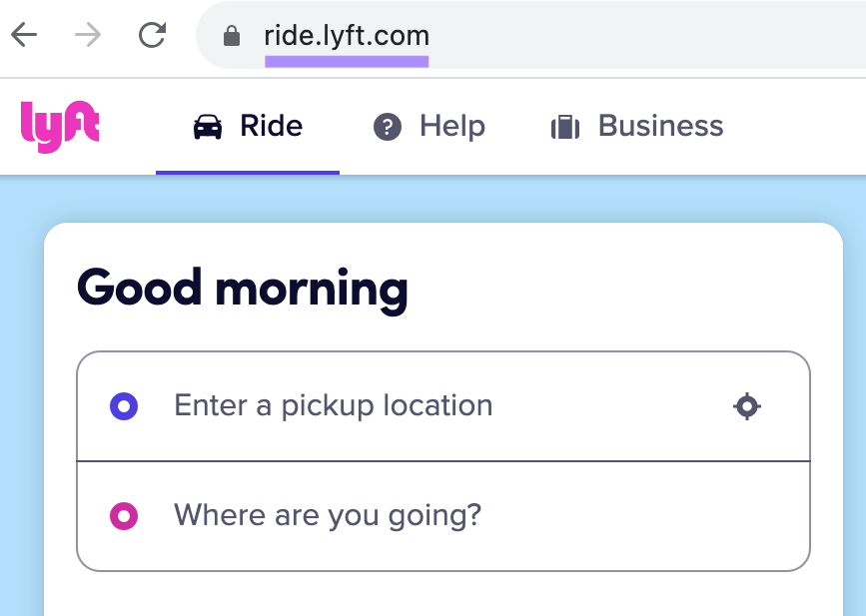The width and height of the screenshot is (866, 616).
Task: Navigate to the Business page
Action: 660,126
